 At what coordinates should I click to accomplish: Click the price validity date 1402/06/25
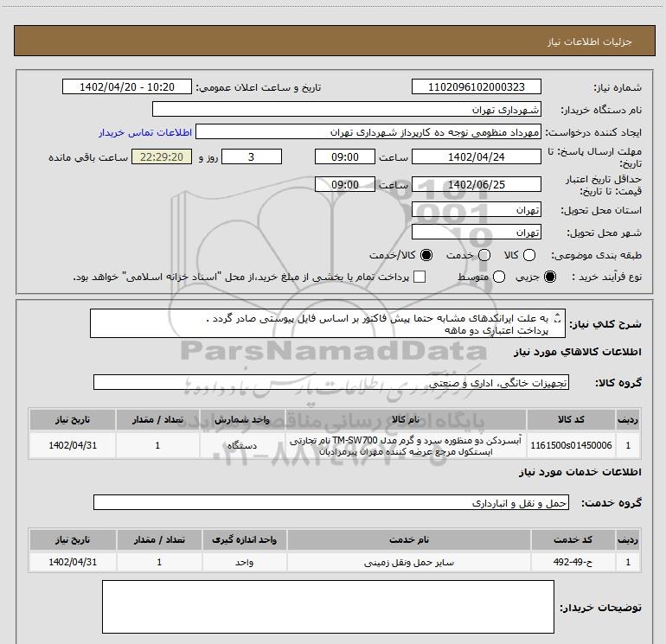click(x=476, y=184)
